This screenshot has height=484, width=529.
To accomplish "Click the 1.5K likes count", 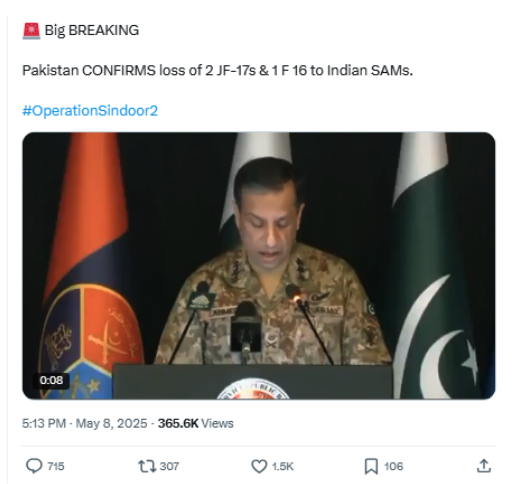I will (283, 466).
